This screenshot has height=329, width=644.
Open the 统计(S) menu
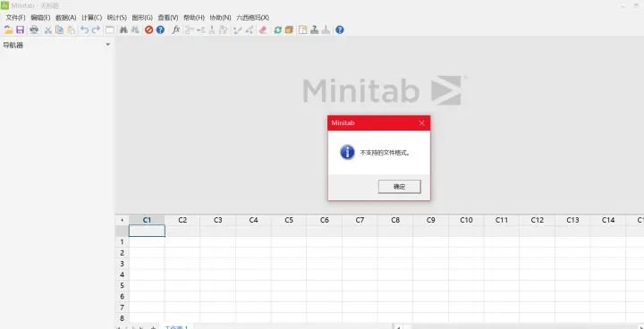[116, 18]
